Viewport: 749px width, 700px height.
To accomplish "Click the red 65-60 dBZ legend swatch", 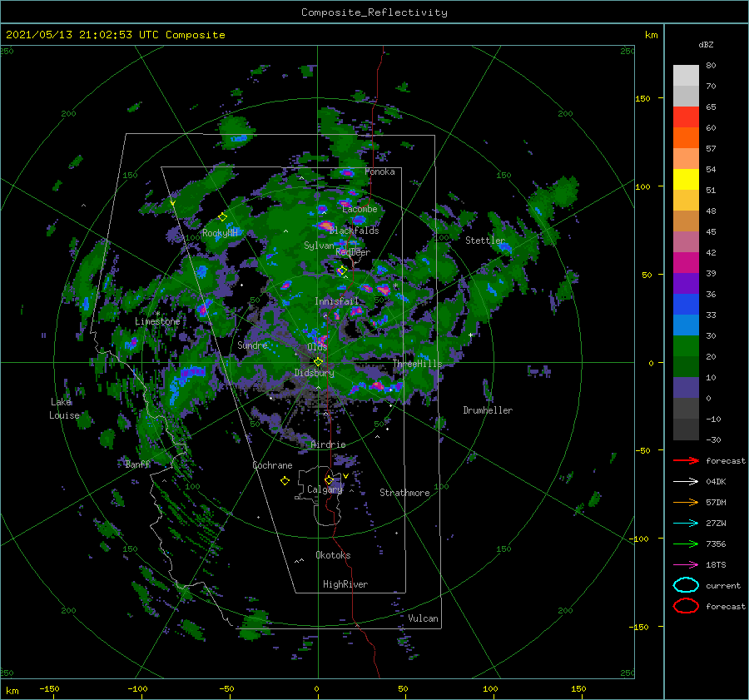I will [x=686, y=117].
